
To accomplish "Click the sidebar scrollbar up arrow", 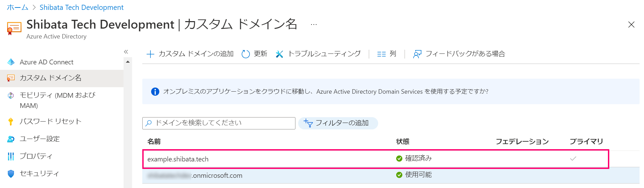I will coord(128,62).
